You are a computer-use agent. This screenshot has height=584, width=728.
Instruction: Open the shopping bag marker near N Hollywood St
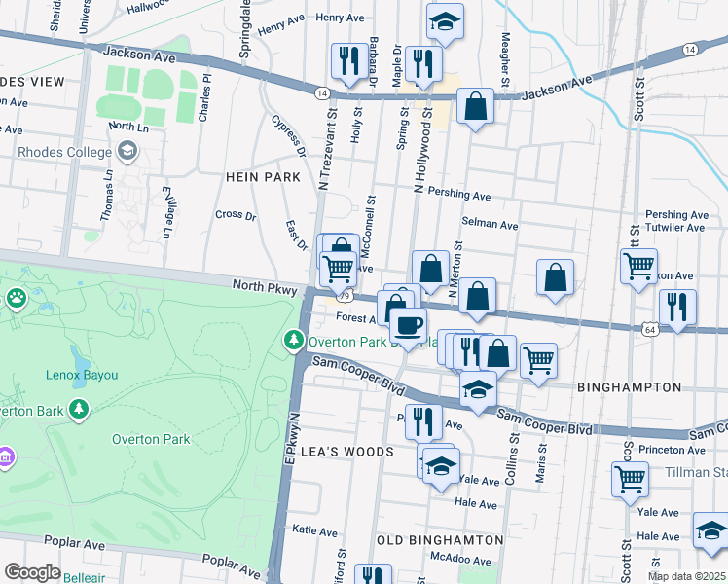[430, 270]
